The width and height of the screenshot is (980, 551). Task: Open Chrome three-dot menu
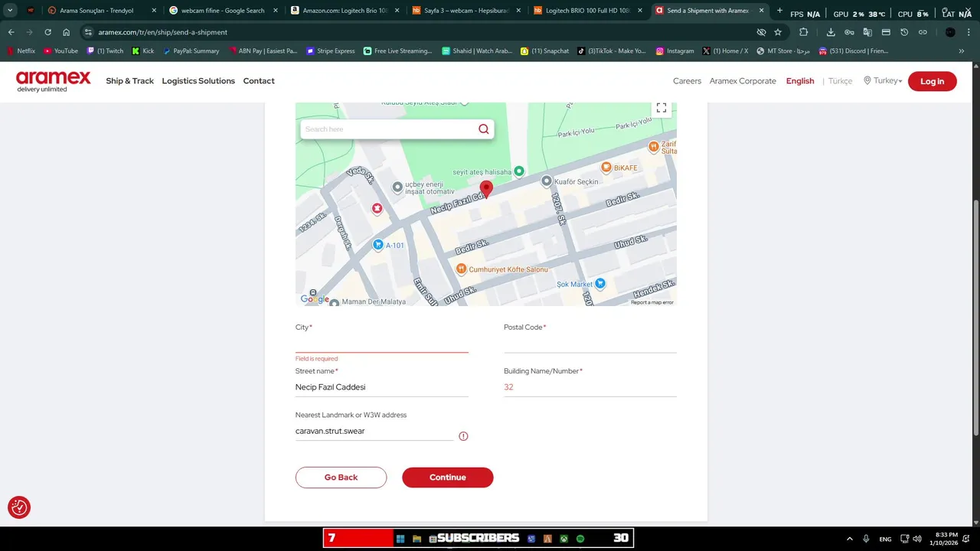click(x=969, y=32)
